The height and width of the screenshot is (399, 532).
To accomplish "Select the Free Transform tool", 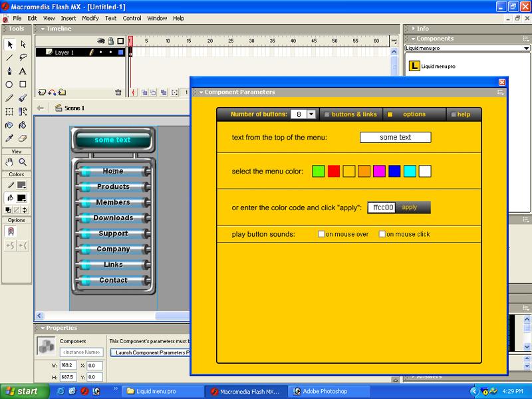I will (9, 111).
